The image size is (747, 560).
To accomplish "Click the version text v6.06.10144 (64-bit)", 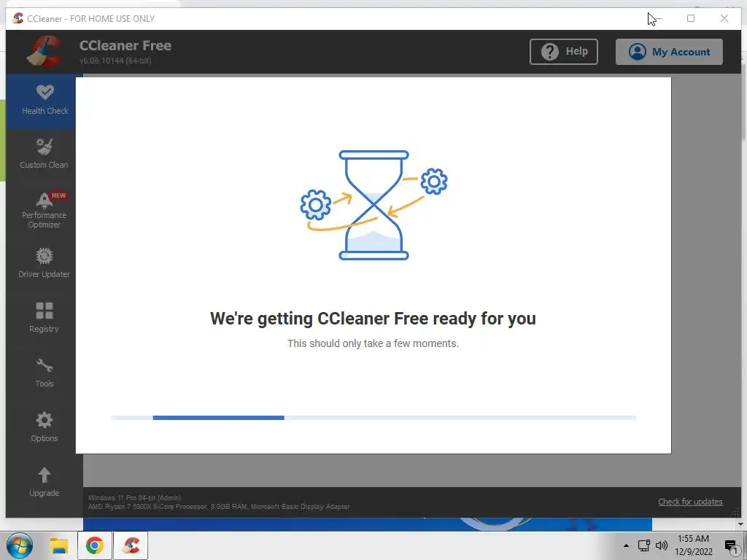I will click(x=115, y=61).
